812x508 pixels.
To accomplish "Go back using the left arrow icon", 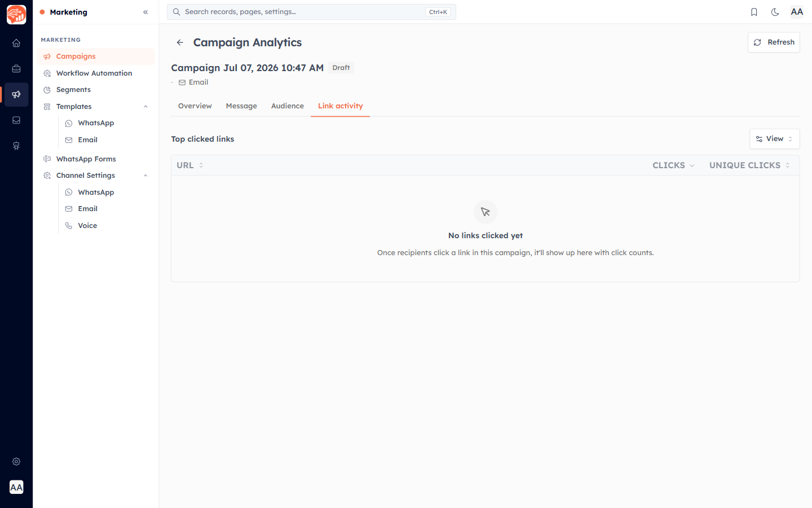I will click(180, 42).
